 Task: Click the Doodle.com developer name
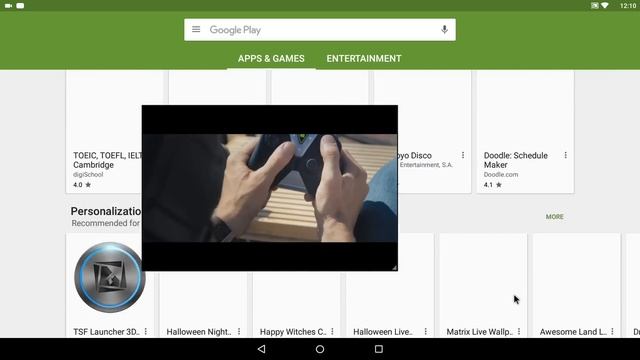(x=501, y=174)
